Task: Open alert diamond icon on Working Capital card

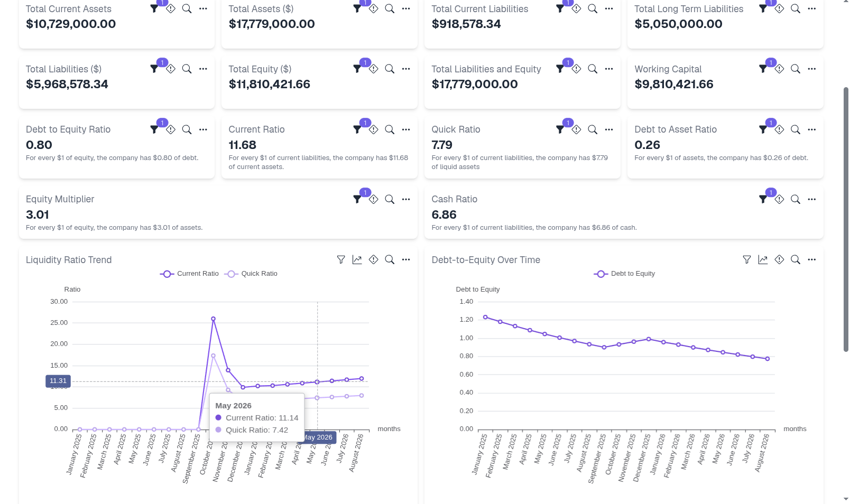Action: (780, 69)
